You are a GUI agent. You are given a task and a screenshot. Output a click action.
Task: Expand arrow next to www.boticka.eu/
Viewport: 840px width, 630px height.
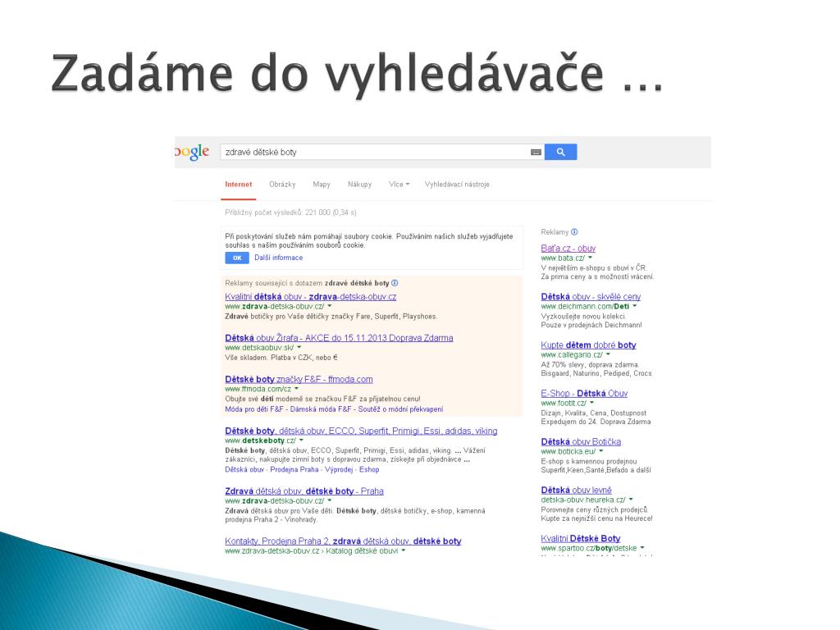pos(601,452)
